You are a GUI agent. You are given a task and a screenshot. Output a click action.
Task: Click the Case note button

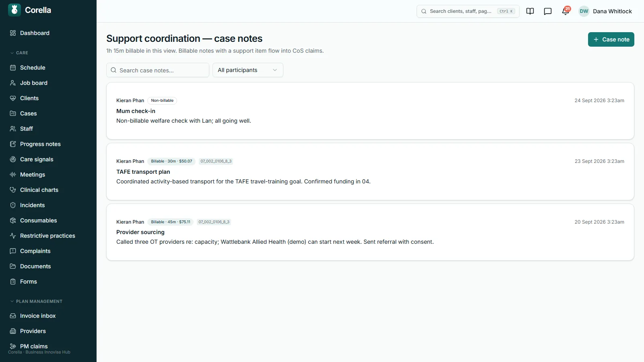[611, 39]
